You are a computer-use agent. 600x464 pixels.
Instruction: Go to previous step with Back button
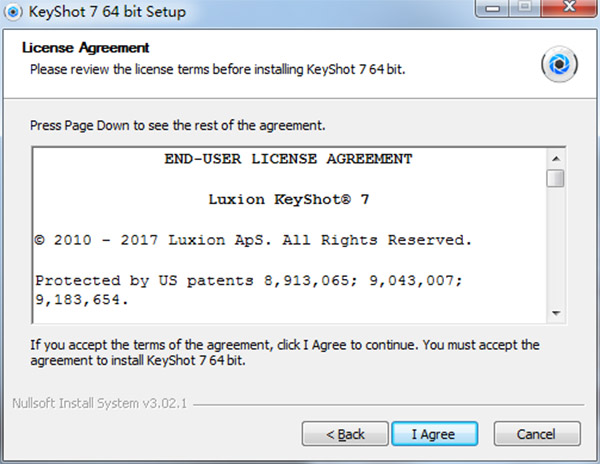point(345,434)
